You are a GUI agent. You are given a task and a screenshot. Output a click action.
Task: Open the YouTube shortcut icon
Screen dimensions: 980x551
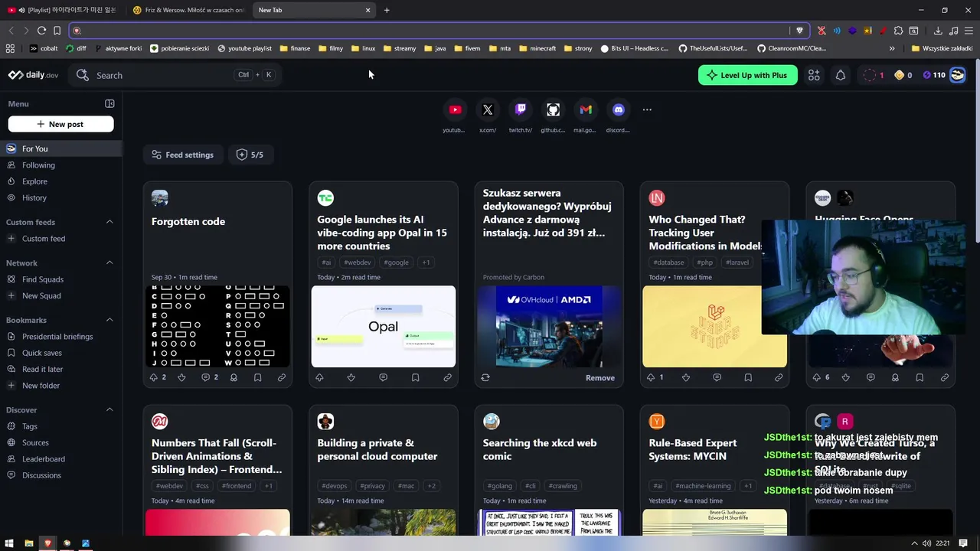[x=455, y=109]
